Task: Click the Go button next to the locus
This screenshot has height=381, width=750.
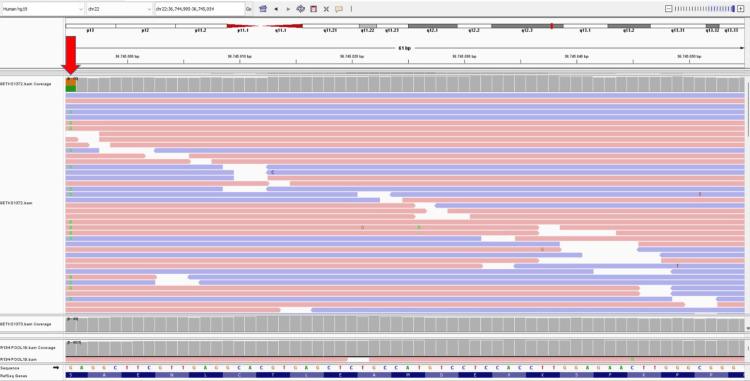Action: click(x=248, y=9)
